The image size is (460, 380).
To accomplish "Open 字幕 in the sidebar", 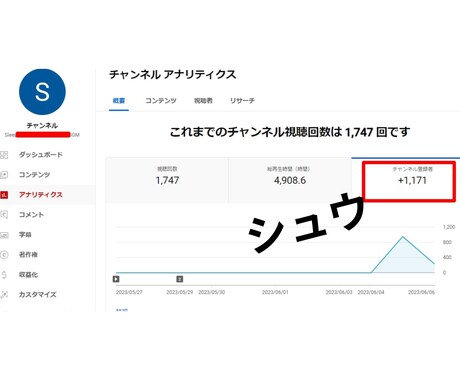I will [x=25, y=235].
